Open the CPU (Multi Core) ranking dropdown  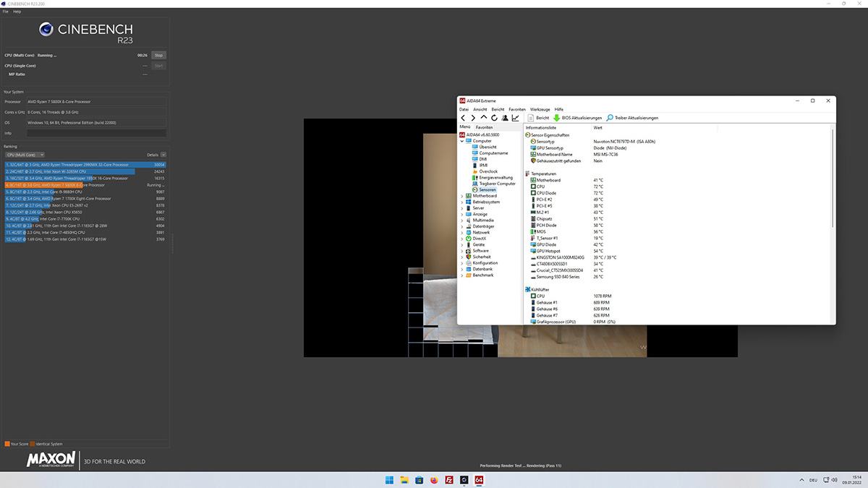coord(25,155)
